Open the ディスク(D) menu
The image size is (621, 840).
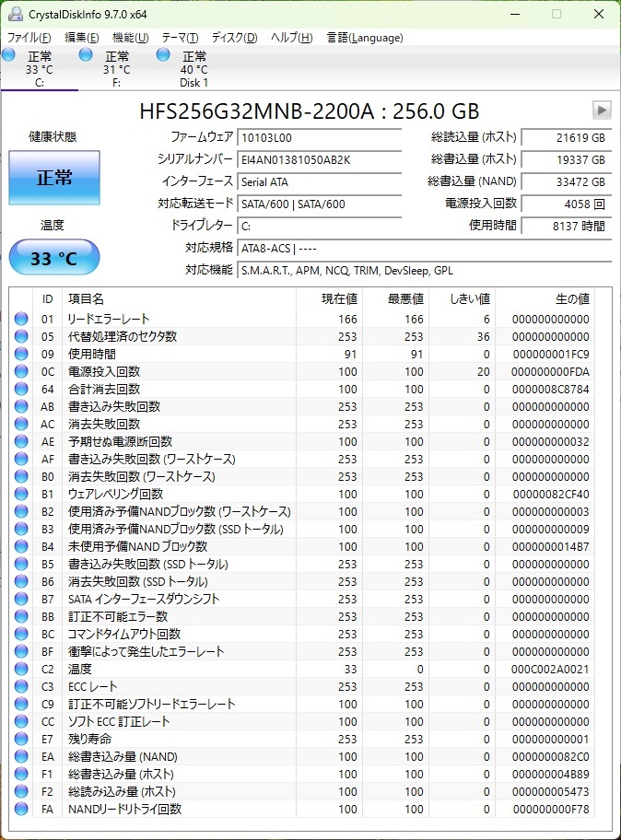point(234,38)
